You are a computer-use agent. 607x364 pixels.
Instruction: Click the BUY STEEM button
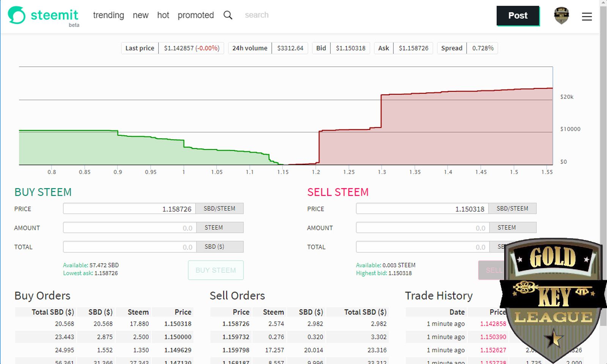[215, 270]
